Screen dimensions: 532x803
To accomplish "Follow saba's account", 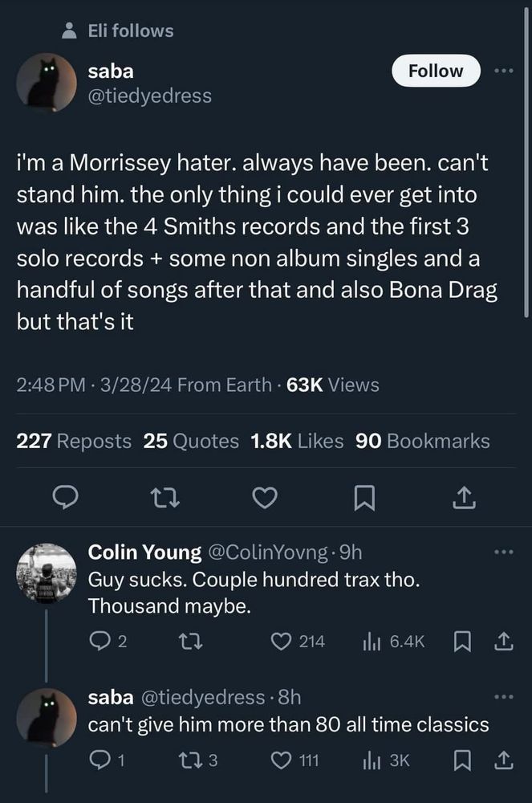I will coord(436,71).
